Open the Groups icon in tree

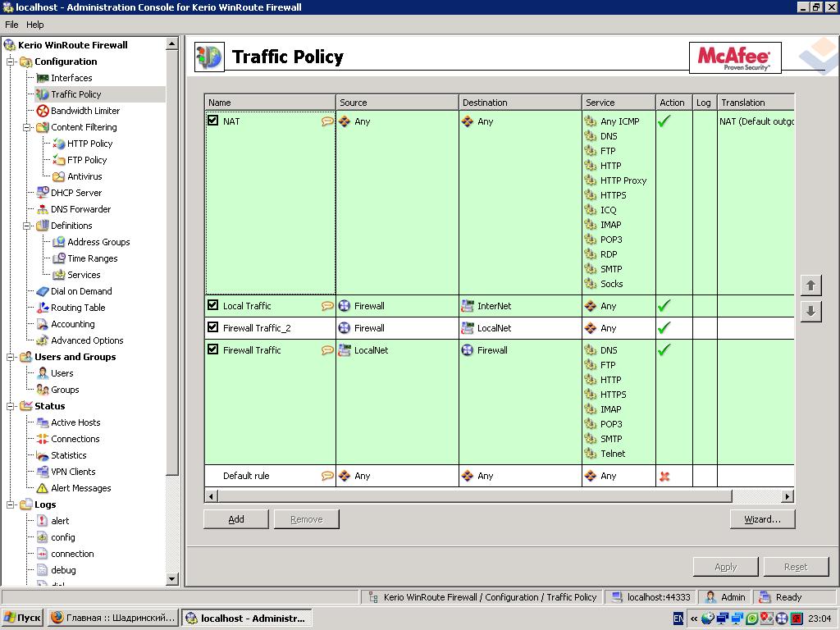43,390
